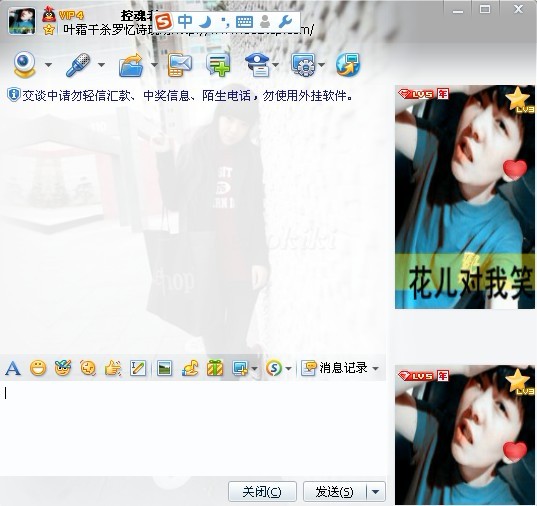Viewport: 537px width, 506px height.
Task: Click the blue shield safety notice icon
Action: (x=14, y=95)
